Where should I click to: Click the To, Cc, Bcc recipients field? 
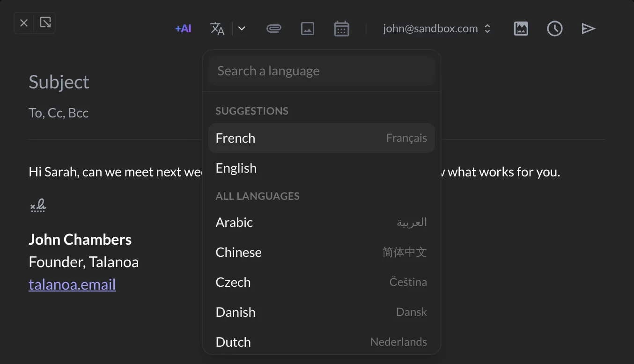click(59, 113)
